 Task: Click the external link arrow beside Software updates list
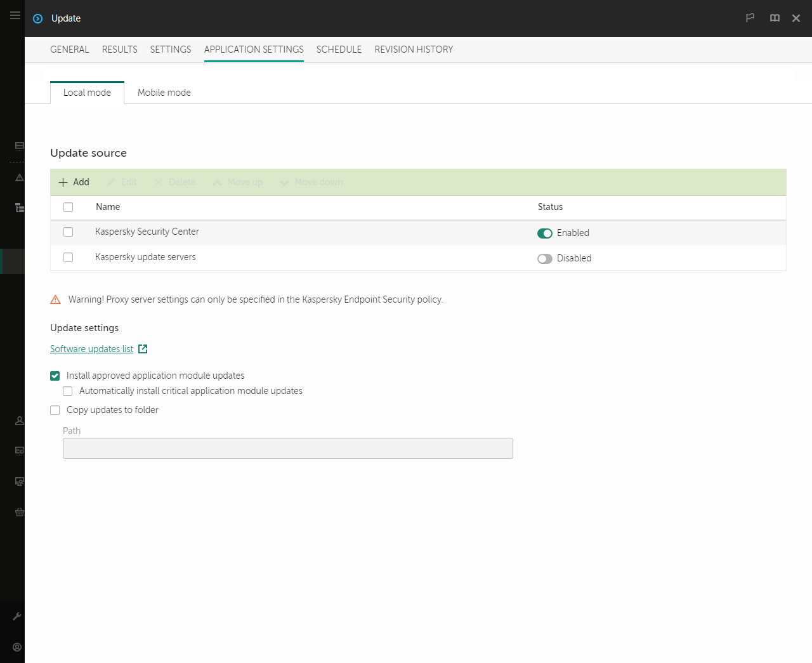pos(142,348)
